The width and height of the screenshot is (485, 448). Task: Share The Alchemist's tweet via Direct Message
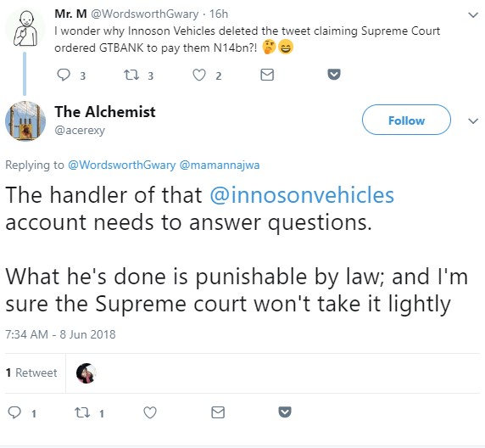(x=218, y=412)
